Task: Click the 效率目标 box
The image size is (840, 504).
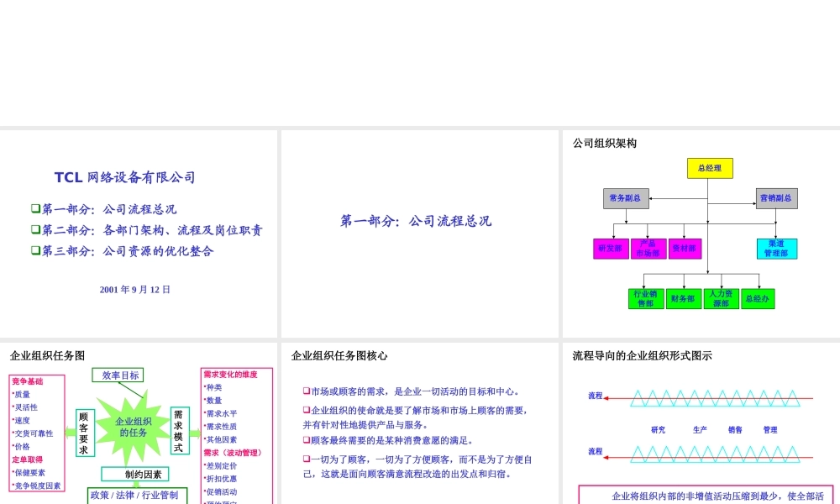Action: tap(118, 375)
